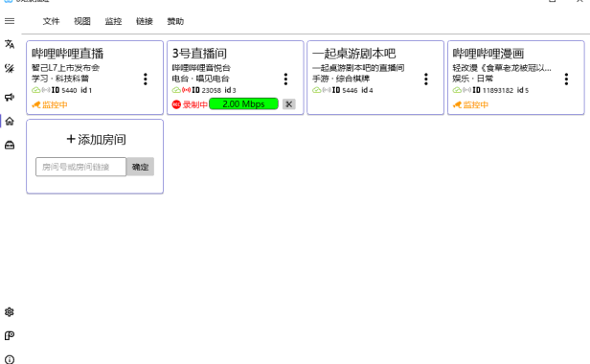This screenshot has height=364, width=590.
Task: Open the theme sidebar icon below translate
Action: [10, 69]
